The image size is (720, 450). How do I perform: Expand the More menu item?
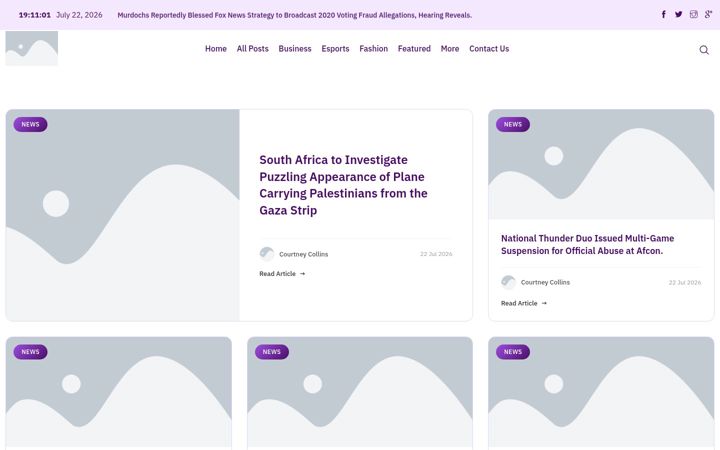pos(450,49)
